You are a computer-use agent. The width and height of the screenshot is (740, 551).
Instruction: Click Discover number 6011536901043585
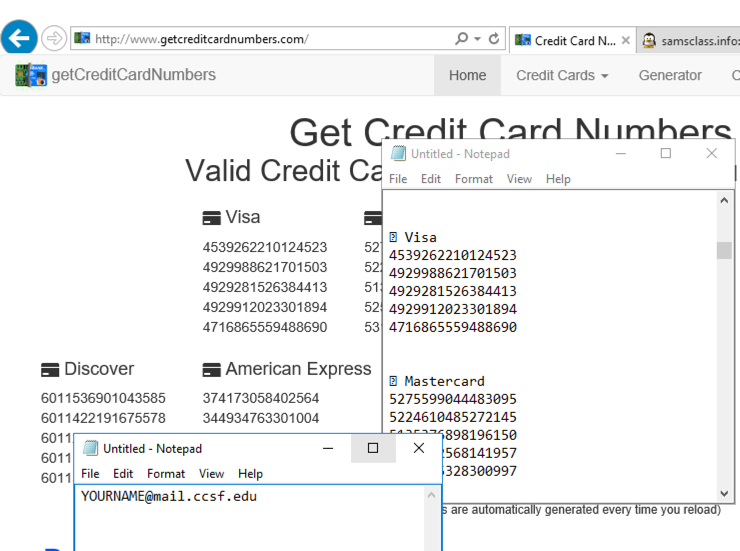click(103, 398)
